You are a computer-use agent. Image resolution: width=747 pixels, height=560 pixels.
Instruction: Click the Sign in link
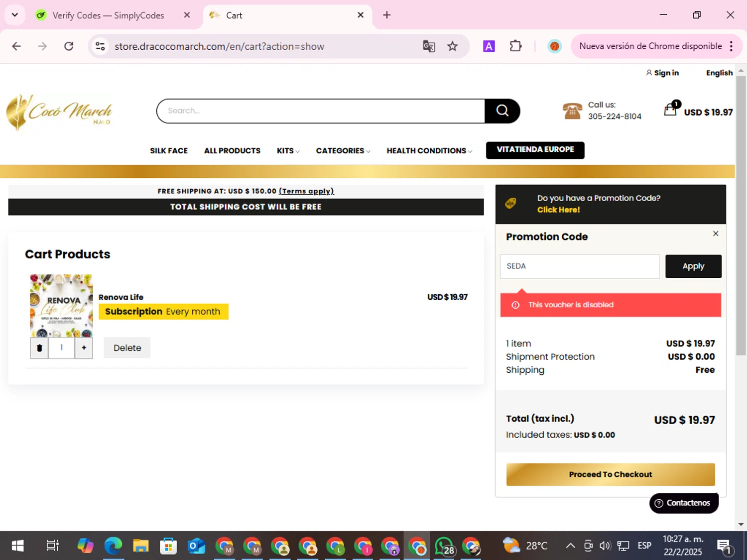pos(662,73)
